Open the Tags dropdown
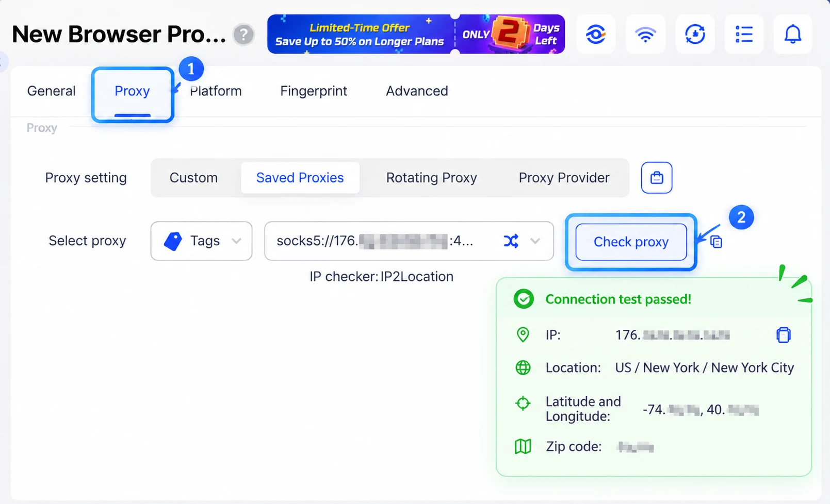830x504 pixels. pos(201,241)
